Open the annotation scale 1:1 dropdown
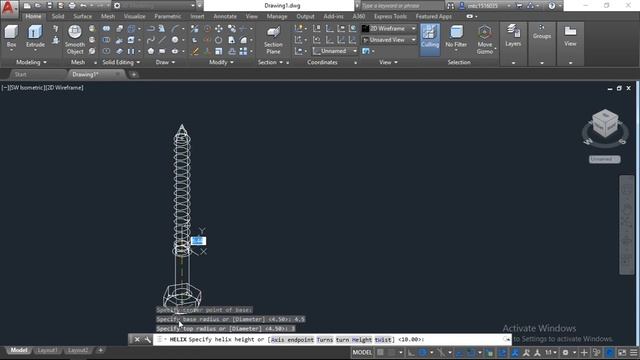The height and width of the screenshot is (360, 640). (x=551, y=352)
